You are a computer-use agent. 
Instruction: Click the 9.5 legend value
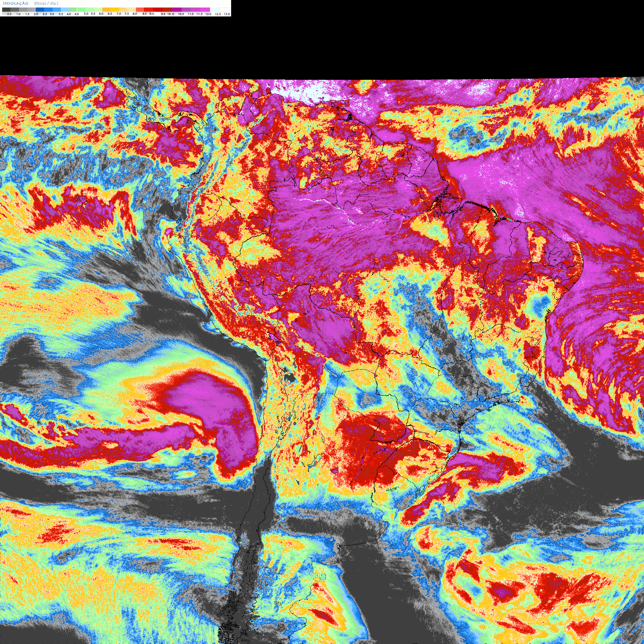(x=163, y=14)
